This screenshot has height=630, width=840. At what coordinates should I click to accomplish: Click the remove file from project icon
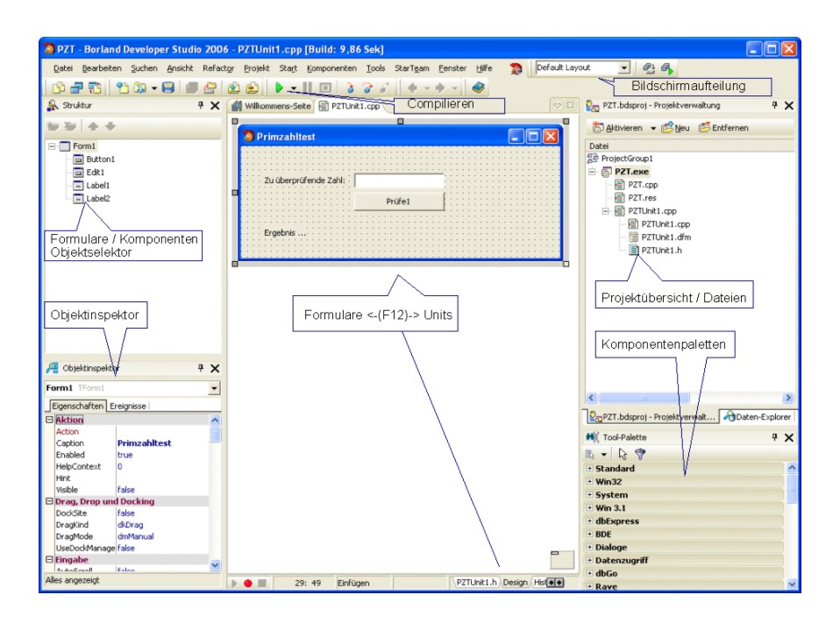tap(252, 88)
